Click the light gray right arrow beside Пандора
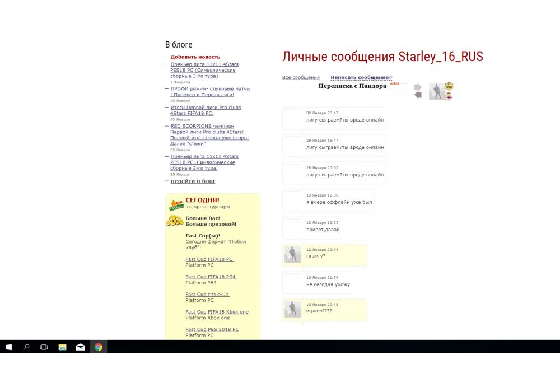 point(418,87)
